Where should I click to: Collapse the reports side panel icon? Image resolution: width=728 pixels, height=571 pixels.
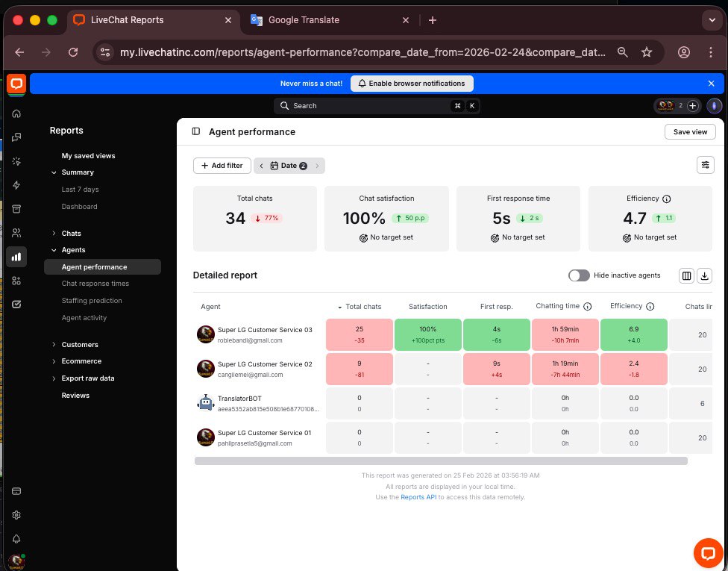[x=196, y=131]
